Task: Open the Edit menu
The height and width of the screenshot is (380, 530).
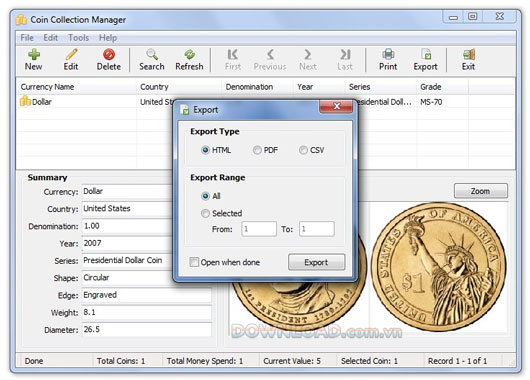Action: click(51, 38)
